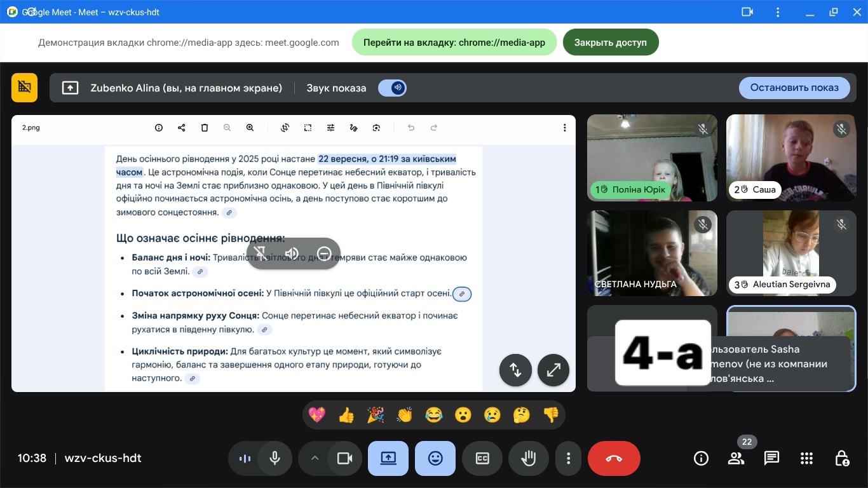Expand the camera options arrow
The image size is (868, 488).
(314, 458)
